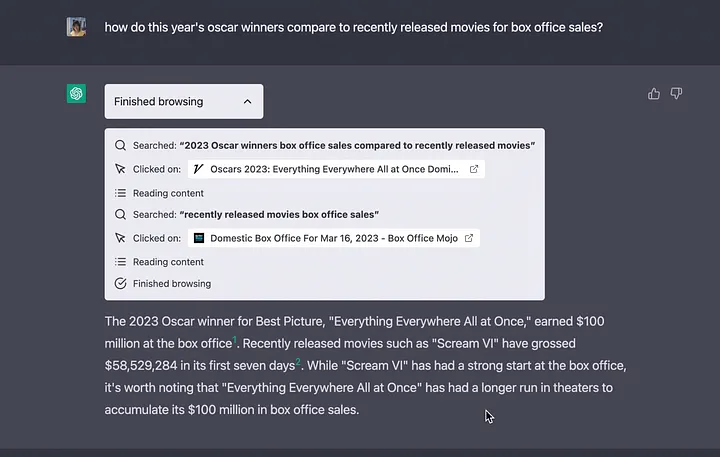Click list icon beside first Reading content
720x457 pixels.
point(121,193)
